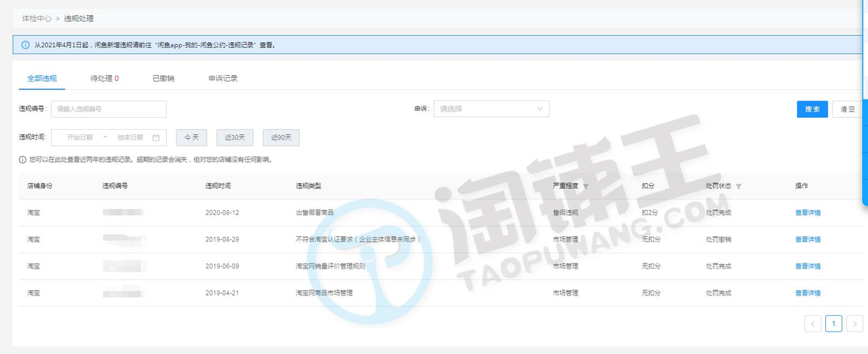
Task: Select the 近90天 quick date button
Action: [x=282, y=137]
